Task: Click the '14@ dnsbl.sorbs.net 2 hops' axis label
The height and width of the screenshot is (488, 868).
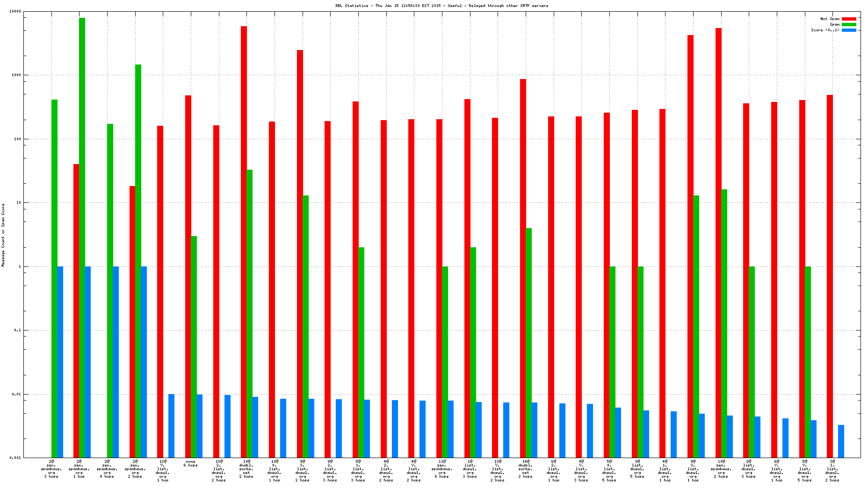Action: pyautogui.click(x=525, y=469)
